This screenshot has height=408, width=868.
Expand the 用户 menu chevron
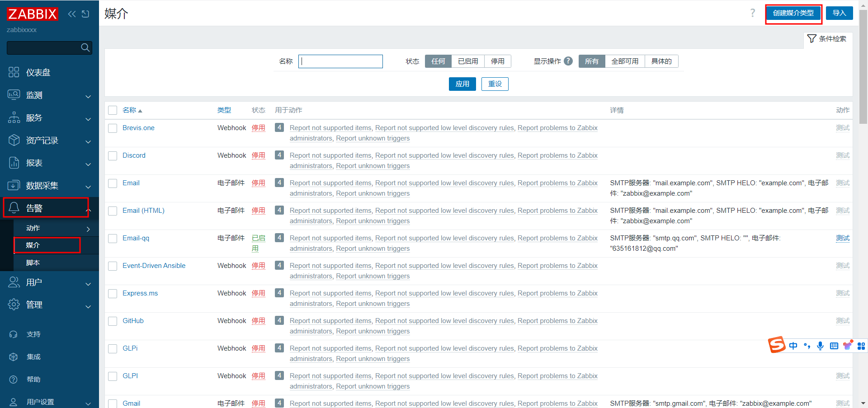click(x=88, y=284)
